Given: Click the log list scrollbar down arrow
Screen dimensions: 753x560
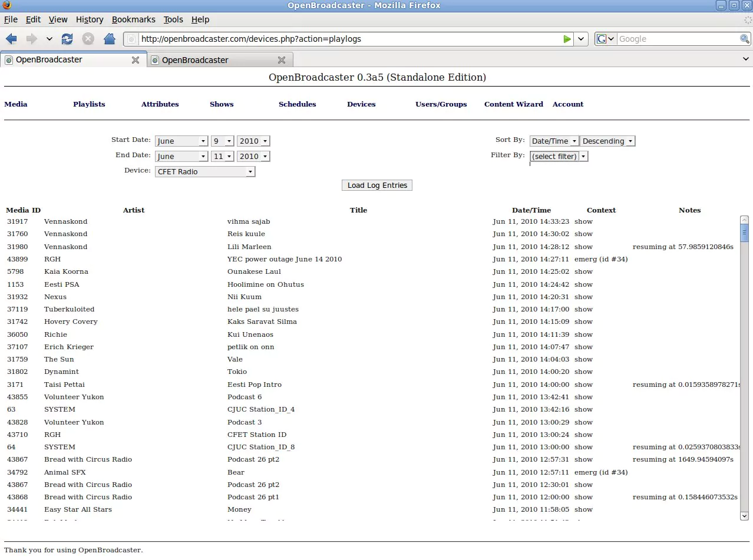Looking at the screenshot, I should pos(744,516).
